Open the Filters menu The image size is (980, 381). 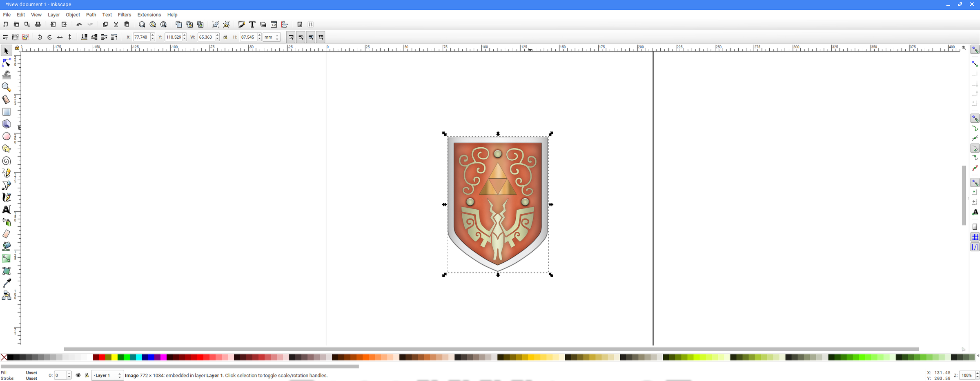125,15
